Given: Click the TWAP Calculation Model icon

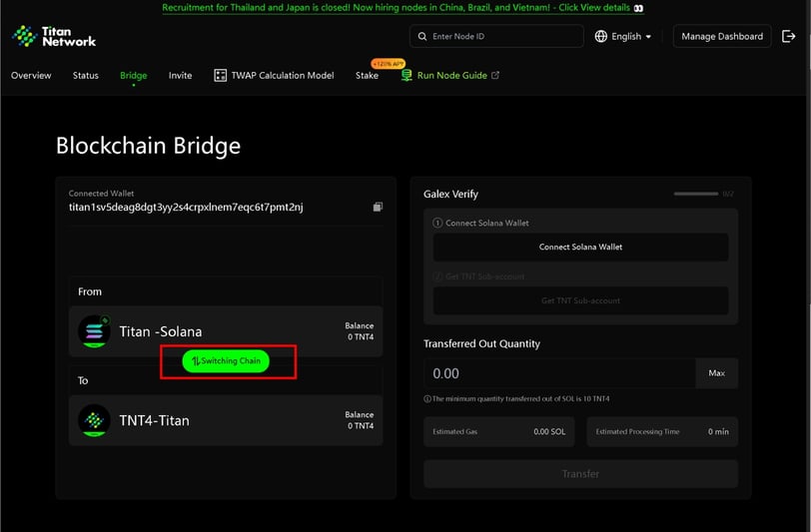Looking at the screenshot, I should point(220,76).
